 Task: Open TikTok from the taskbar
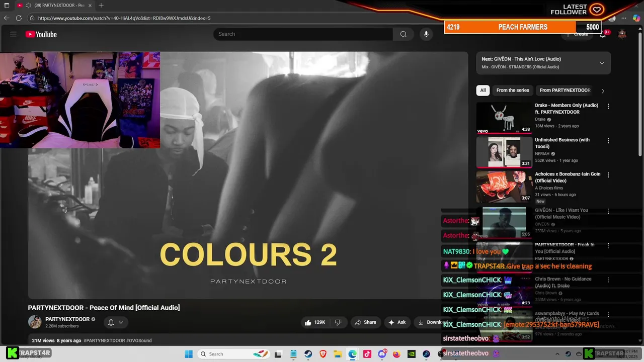coord(367,354)
